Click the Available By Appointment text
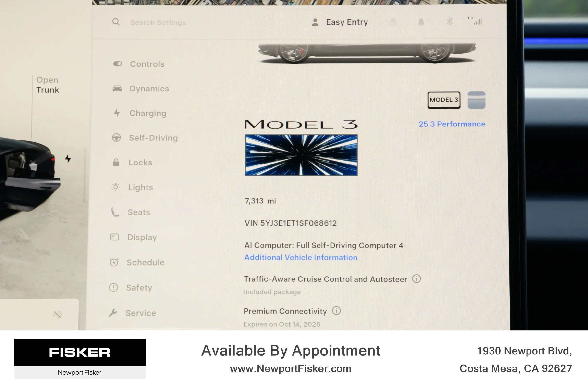Image resolution: width=588 pixels, height=392 pixels. tap(291, 350)
